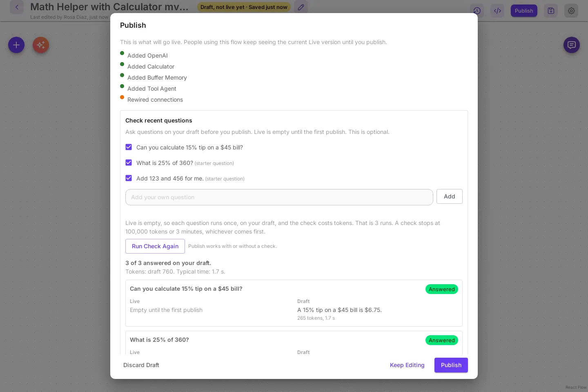Click the back arrow icon beside the flow title
The image size is (588, 392).
click(17, 7)
